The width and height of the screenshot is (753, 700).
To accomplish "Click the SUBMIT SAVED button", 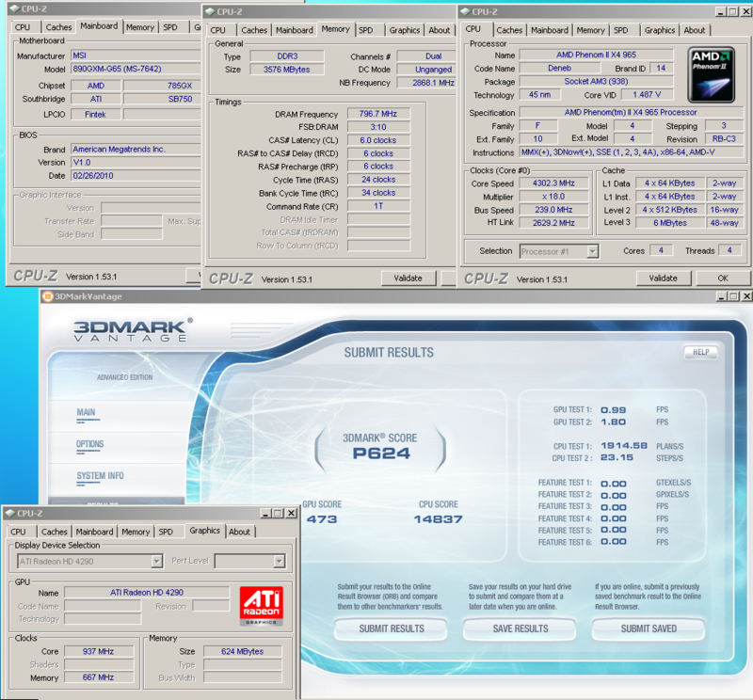I will 648,628.
